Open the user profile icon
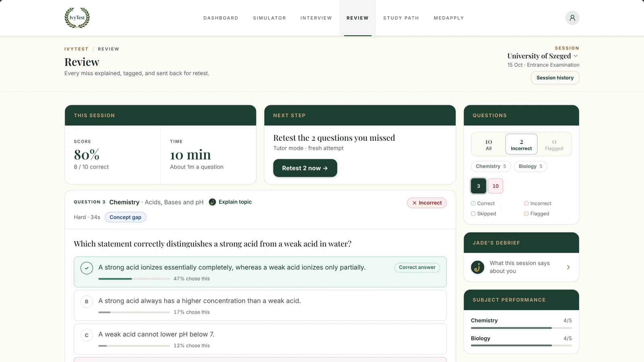 (572, 18)
